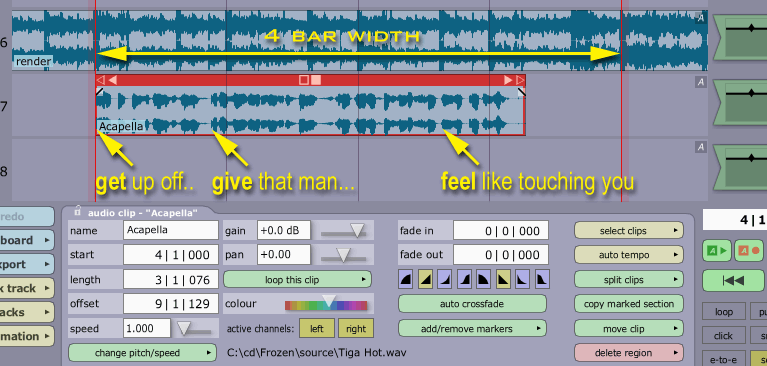Viewport: 767px width, 366px height.
Task: Click the rewind-to-start transport button
Action: (x=733, y=280)
